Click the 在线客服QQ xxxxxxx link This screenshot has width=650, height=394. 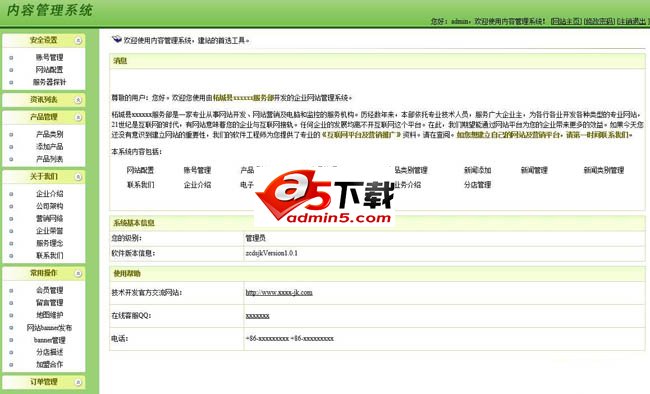coord(257,316)
